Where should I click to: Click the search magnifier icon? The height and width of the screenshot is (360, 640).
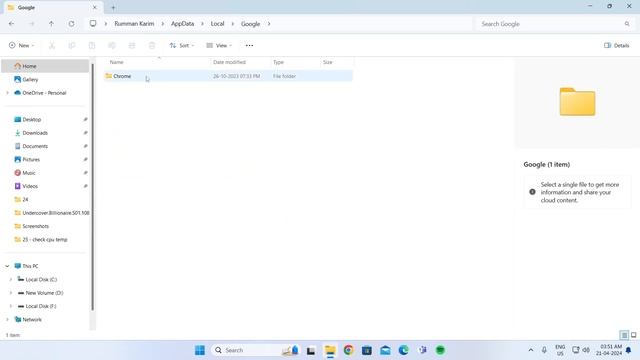[x=627, y=24]
